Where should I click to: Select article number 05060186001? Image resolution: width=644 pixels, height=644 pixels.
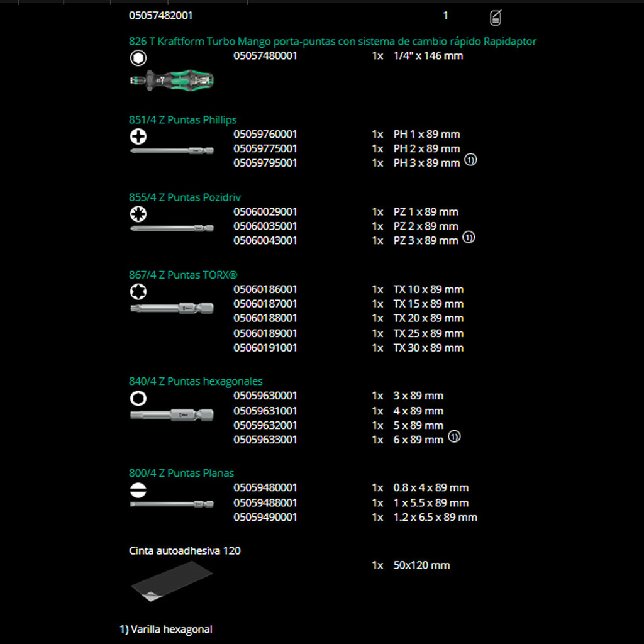pyautogui.click(x=265, y=289)
